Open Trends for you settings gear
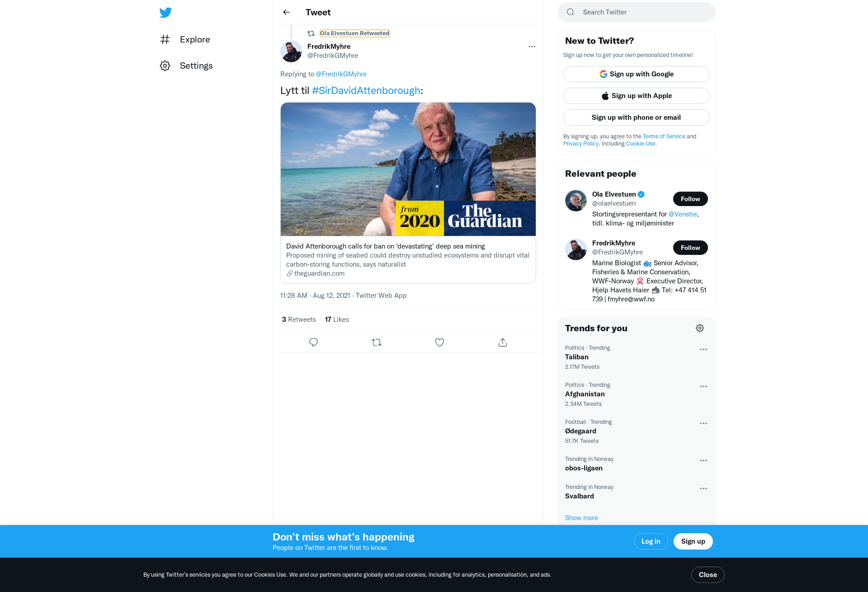 (700, 328)
